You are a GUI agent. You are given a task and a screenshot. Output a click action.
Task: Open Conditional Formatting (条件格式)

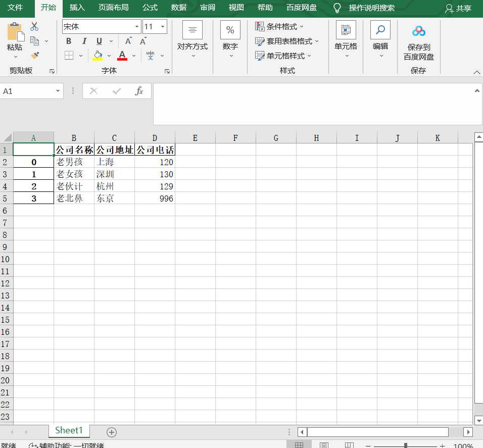pyautogui.click(x=279, y=27)
